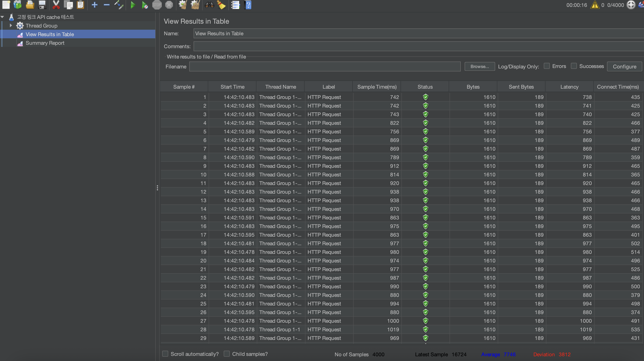
Task: Shutdown the test gracefully
Action: 169,5
